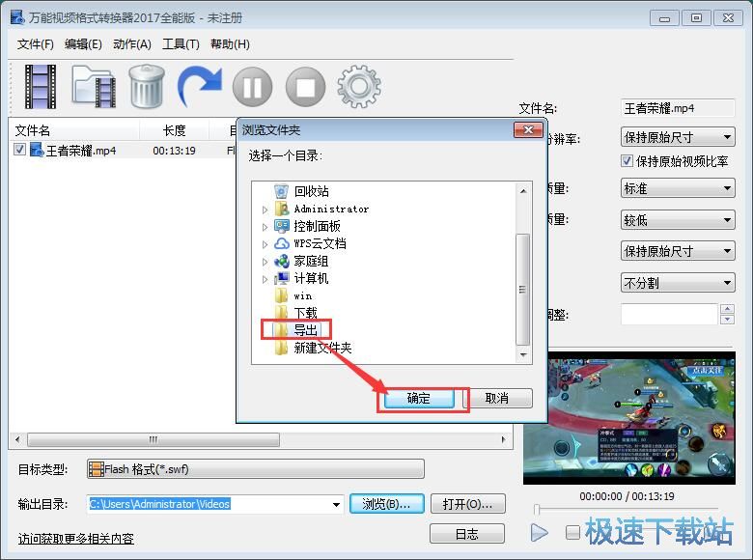Open the 帮助(H) menu
The width and height of the screenshot is (753, 560).
click(x=230, y=44)
